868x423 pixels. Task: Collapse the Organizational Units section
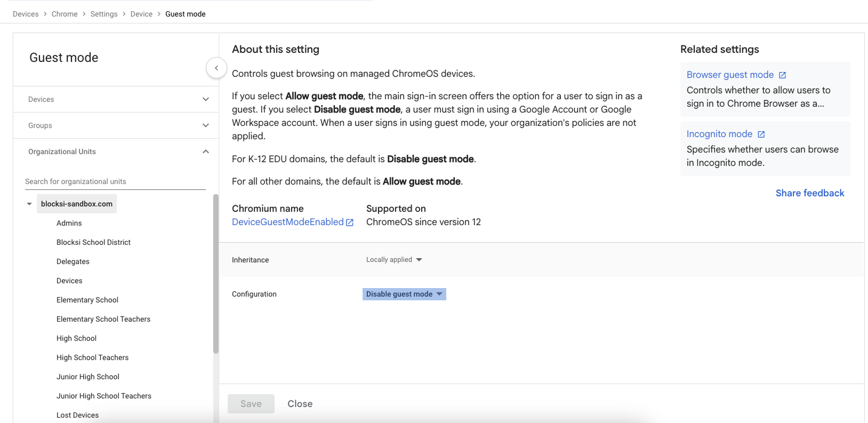(x=206, y=151)
